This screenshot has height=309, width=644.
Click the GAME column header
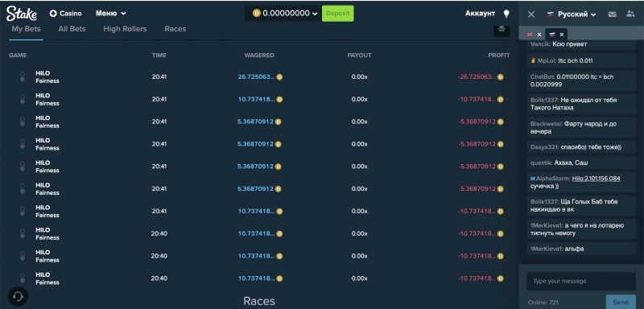point(18,55)
